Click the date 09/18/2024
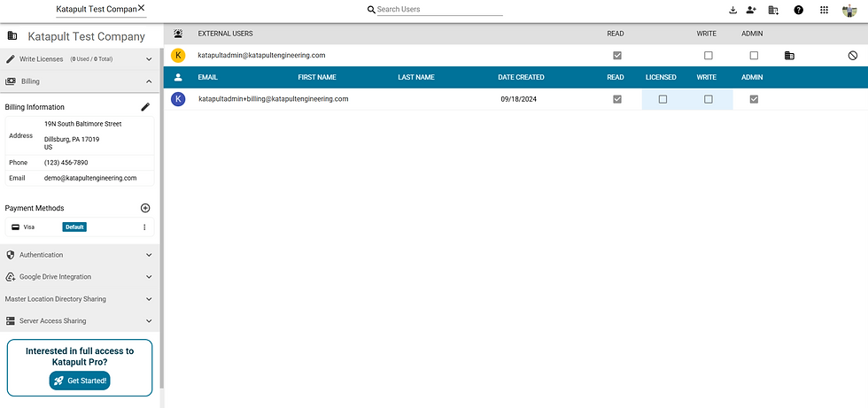 519,99
